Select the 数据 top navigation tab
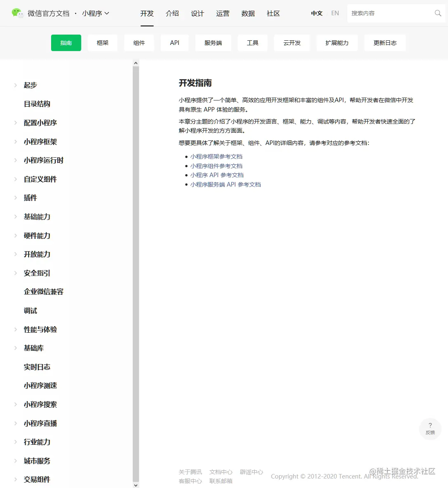Image resolution: width=448 pixels, height=488 pixels. click(248, 13)
